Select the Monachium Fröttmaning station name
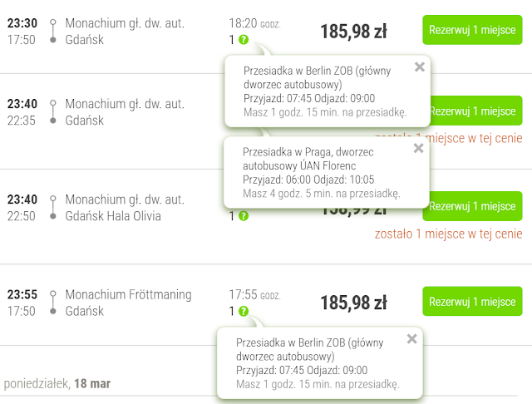This screenshot has width=532, height=404. [128, 294]
